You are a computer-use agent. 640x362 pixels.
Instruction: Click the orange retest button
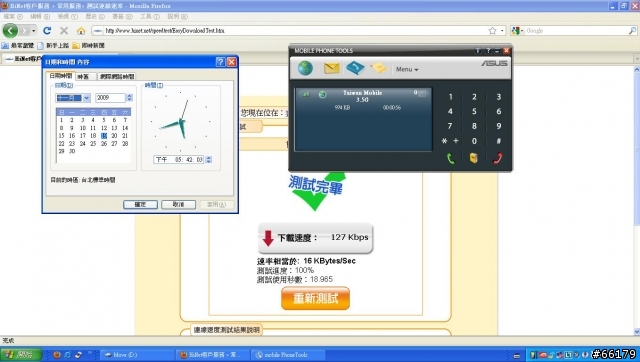tap(316, 298)
